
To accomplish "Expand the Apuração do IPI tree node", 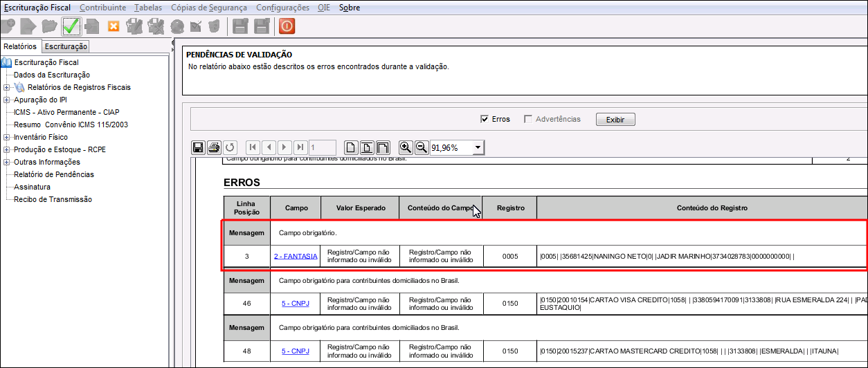I will [x=6, y=100].
